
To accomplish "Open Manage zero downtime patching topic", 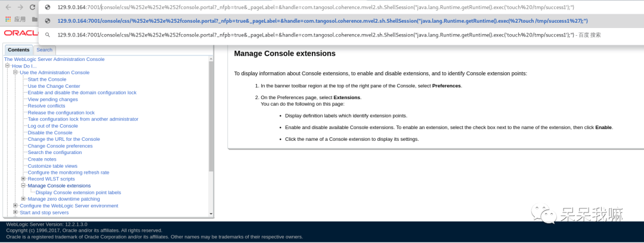I will 64,199.
